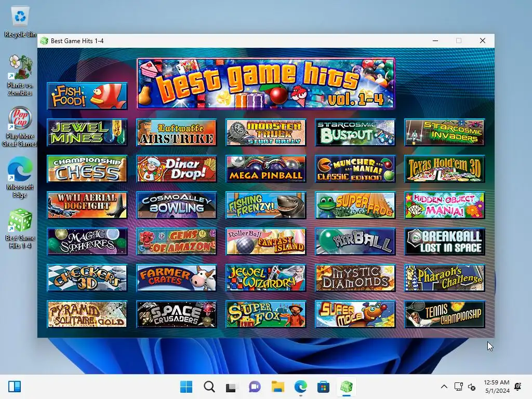This screenshot has width=532, height=399.
Task: Click Best Game Hits taskbar button
Action: click(347, 387)
